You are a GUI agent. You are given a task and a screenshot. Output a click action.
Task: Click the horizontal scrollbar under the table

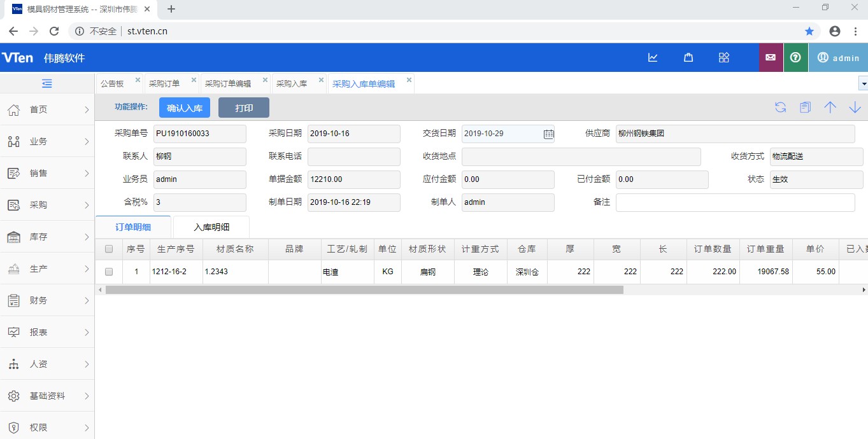364,290
